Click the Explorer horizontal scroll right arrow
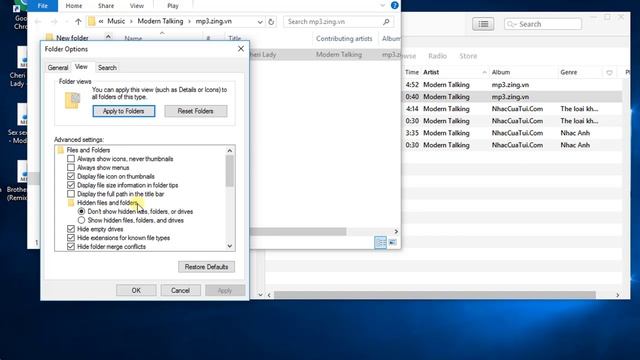Screen dimensions: 640x360 (x=396, y=231)
